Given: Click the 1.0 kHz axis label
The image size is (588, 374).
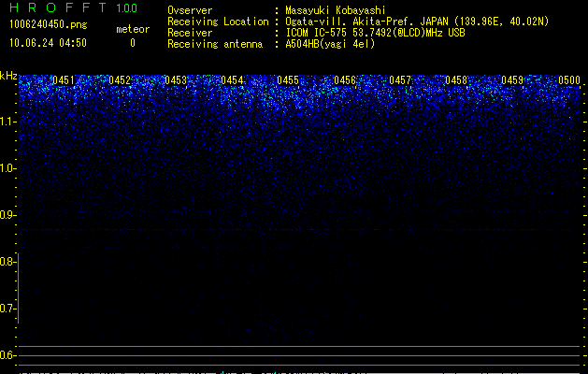Looking at the screenshot, I should pyautogui.click(x=8, y=168).
